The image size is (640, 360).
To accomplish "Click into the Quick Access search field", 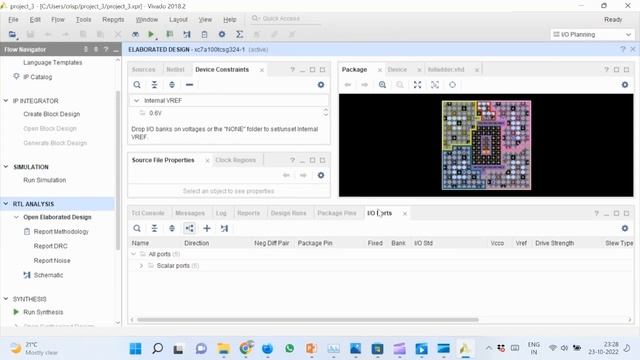I will [286, 19].
